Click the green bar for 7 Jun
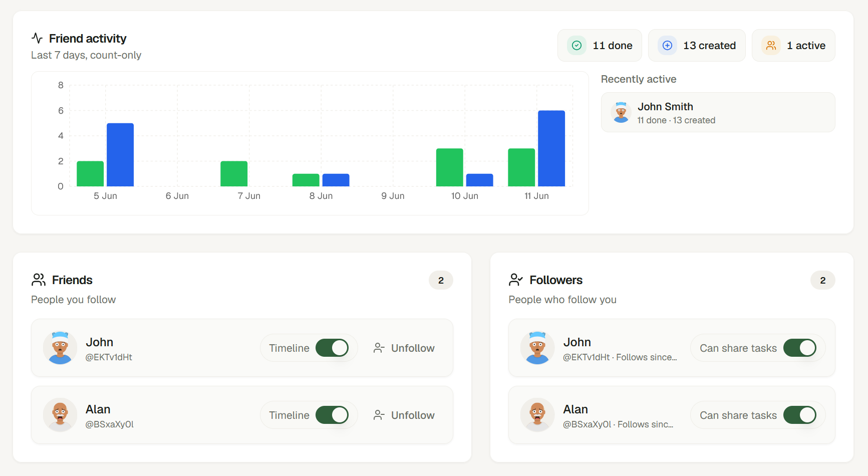The width and height of the screenshot is (868, 476). coord(234,174)
